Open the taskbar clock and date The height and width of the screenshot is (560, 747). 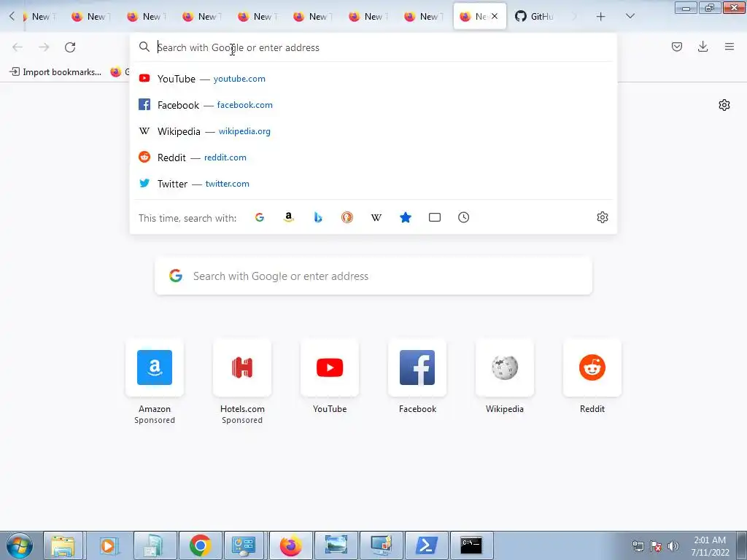(710, 546)
